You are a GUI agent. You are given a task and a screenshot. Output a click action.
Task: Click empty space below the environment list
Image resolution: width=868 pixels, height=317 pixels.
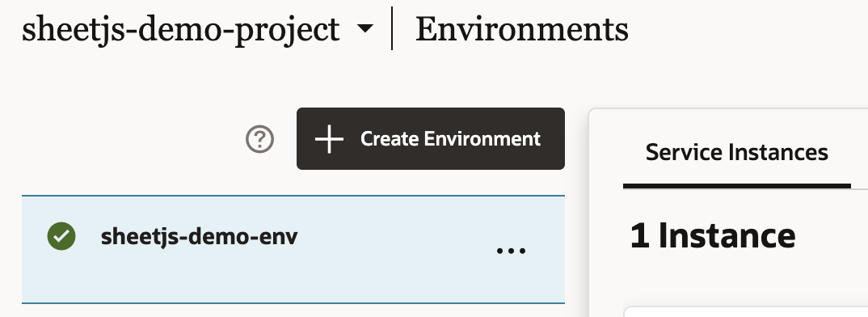pos(293,311)
